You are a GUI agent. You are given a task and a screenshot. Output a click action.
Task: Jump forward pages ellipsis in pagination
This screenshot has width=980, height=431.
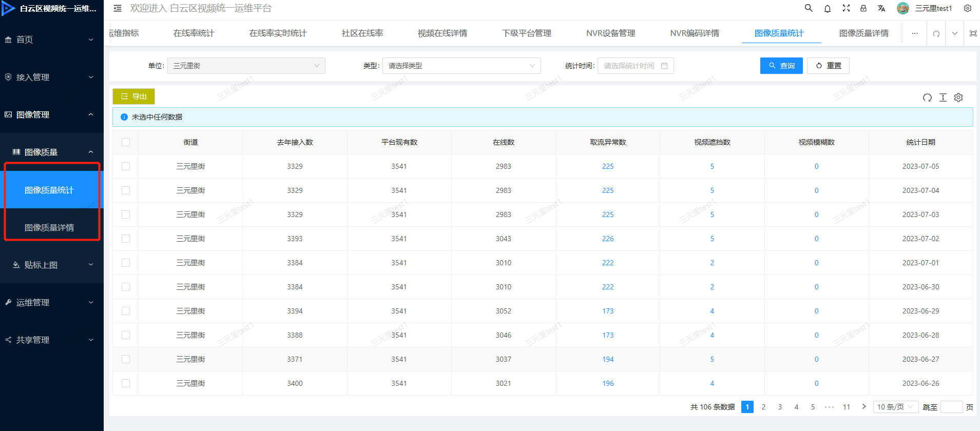tap(830, 407)
